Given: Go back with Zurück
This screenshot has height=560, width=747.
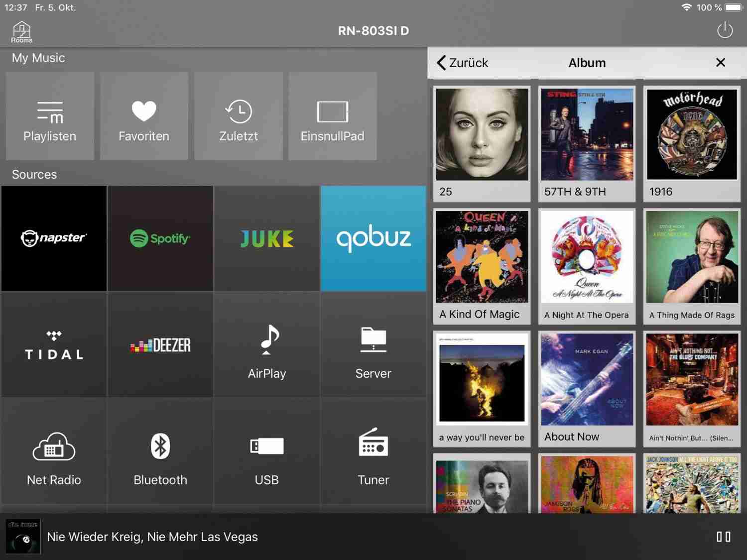Looking at the screenshot, I should coord(462,63).
